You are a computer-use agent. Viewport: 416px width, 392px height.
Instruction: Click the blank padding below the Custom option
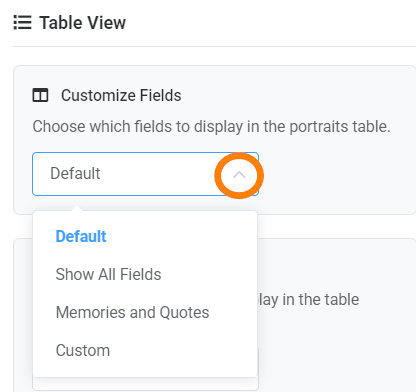click(x=145, y=369)
